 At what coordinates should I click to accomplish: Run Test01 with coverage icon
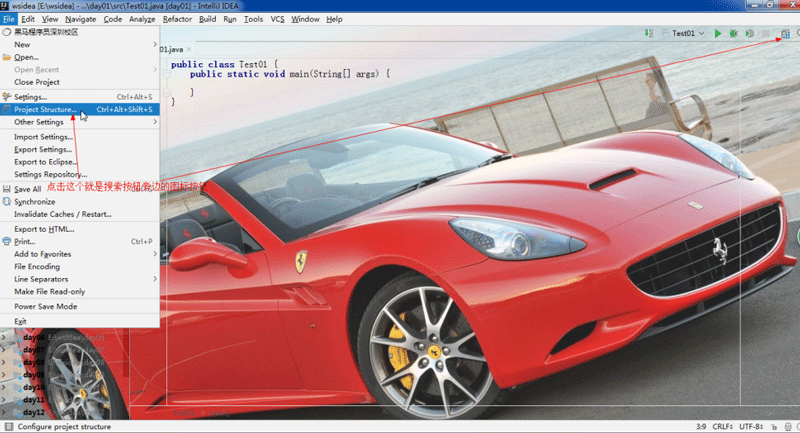coord(749,33)
